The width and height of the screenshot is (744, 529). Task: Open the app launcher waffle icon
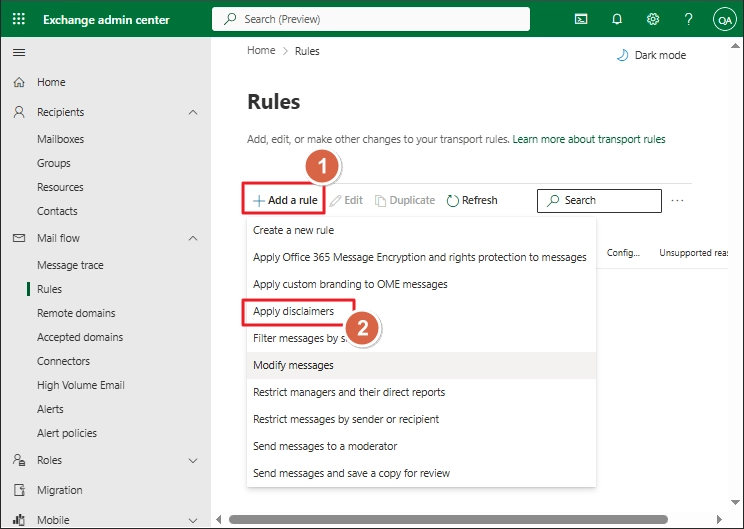pos(19,19)
